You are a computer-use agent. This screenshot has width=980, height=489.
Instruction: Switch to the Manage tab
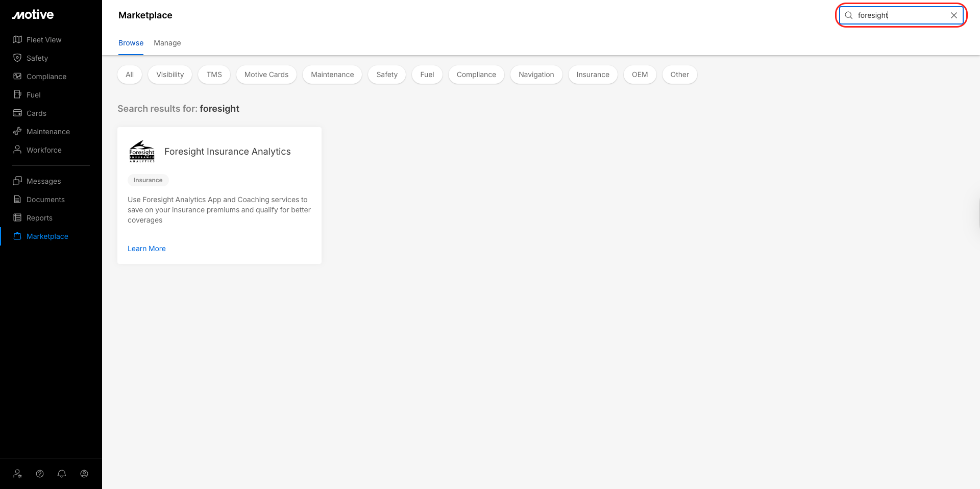point(167,43)
